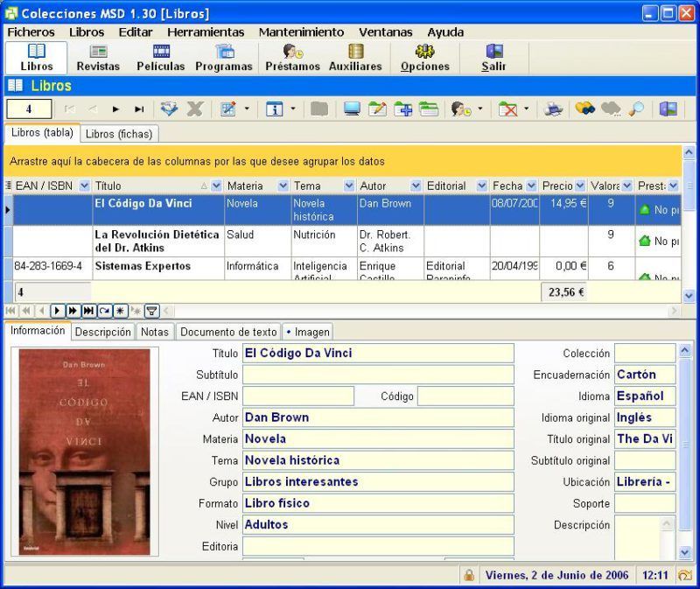The width and height of the screenshot is (700, 589).
Task: Click the table's vertical scrollbar down arrow
Action: [x=689, y=295]
